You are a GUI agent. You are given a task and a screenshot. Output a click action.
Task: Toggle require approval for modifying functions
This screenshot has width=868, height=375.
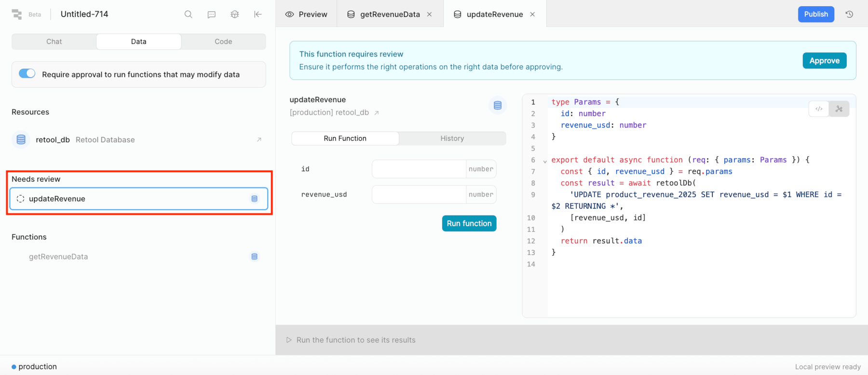coord(27,74)
